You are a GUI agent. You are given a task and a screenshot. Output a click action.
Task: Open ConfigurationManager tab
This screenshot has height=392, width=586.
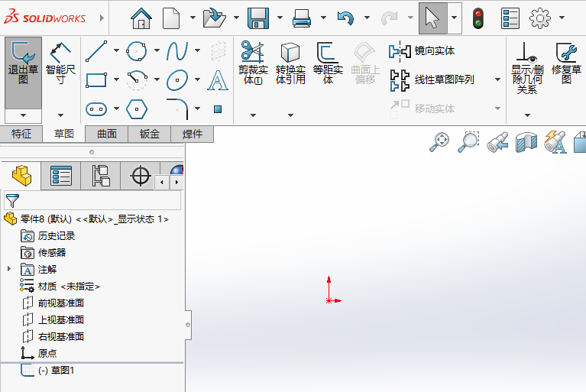(101, 176)
